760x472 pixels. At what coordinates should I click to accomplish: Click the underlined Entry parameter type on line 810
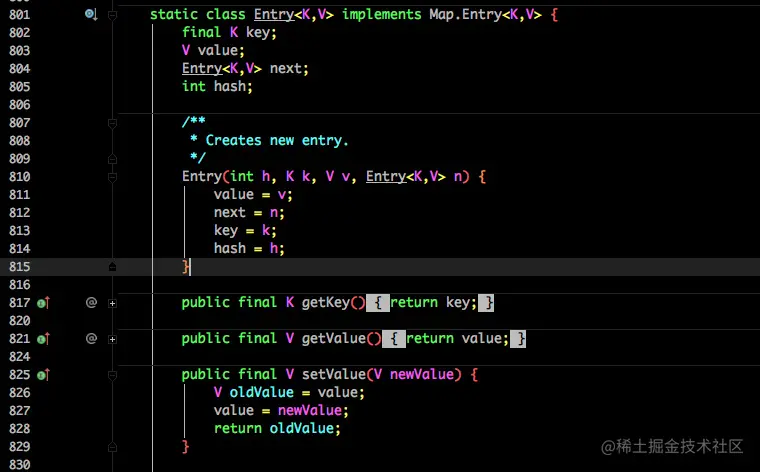coord(386,176)
